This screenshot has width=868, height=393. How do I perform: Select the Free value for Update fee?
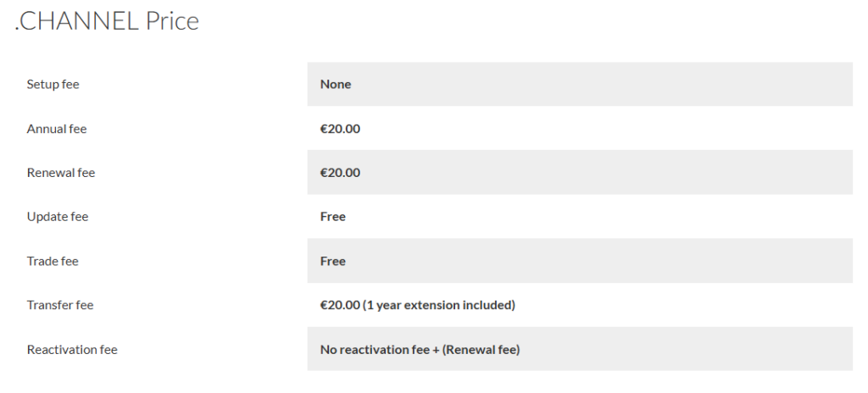pyautogui.click(x=333, y=217)
